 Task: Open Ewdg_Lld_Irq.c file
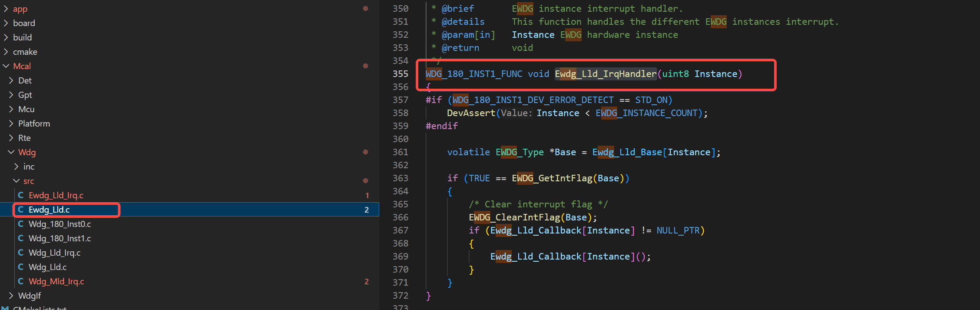click(56, 195)
